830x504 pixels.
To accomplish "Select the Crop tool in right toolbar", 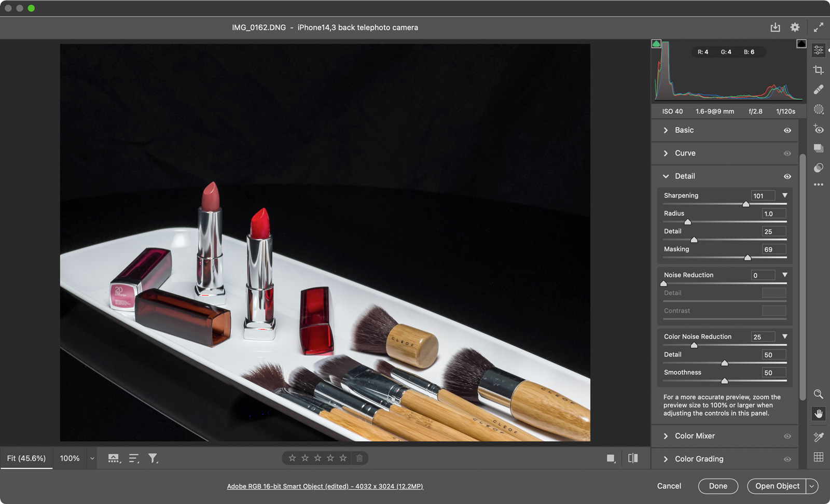I will [819, 70].
